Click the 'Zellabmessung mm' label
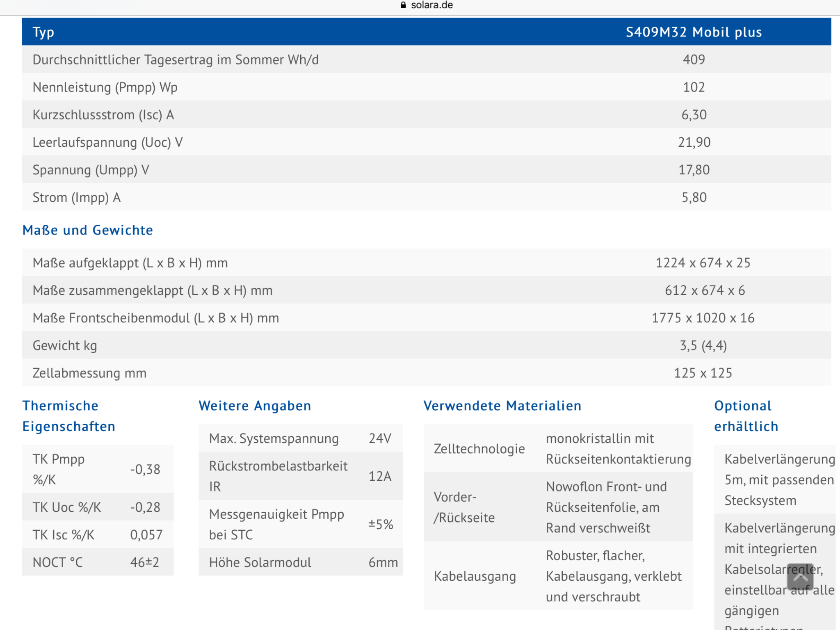The height and width of the screenshot is (630, 840). [x=89, y=373]
